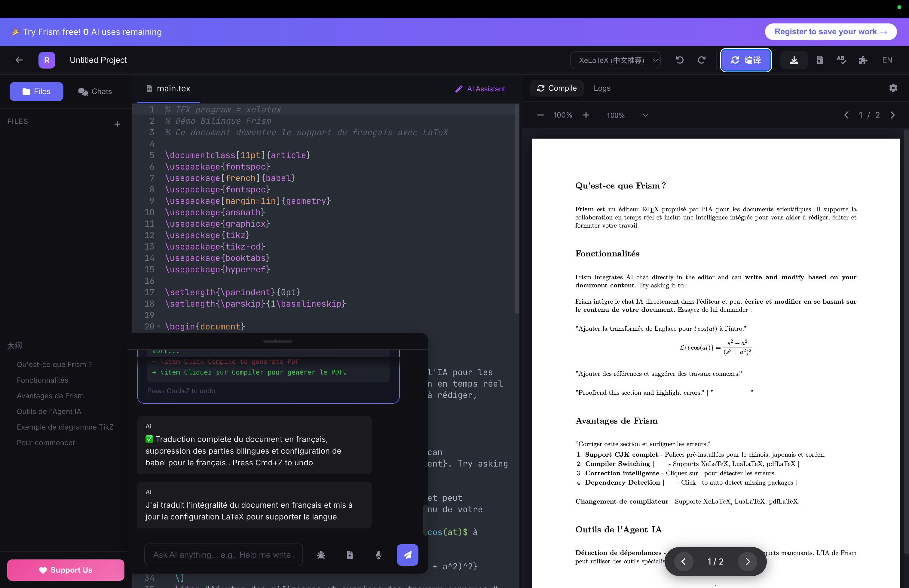Add new file with plus icon

[x=117, y=124]
